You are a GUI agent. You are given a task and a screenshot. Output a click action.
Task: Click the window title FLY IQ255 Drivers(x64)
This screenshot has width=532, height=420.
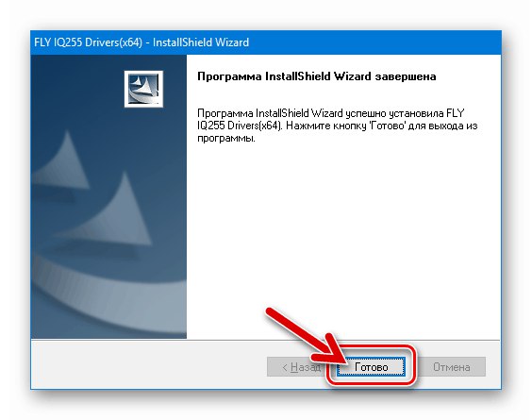(88, 42)
